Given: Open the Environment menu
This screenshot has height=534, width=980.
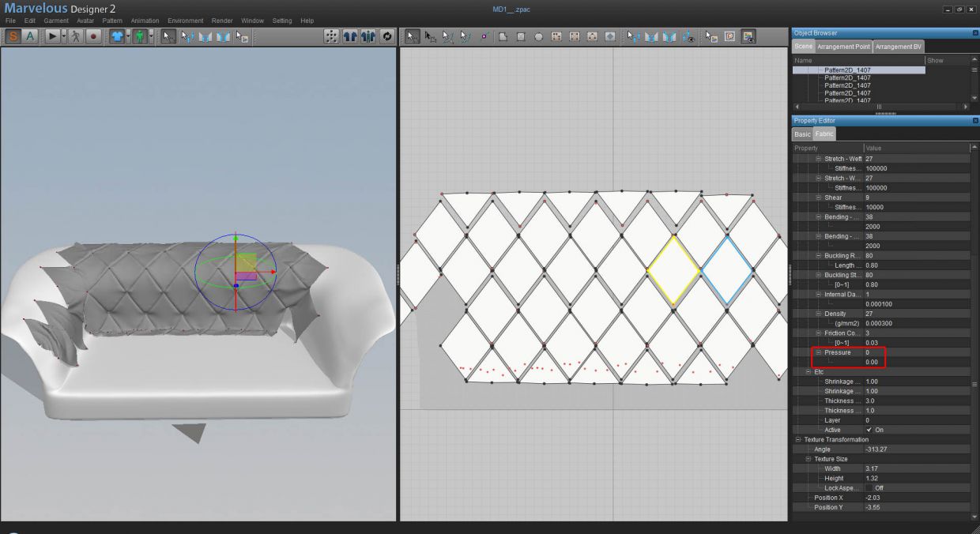Looking at the screenshot, I should pos(185,21).
